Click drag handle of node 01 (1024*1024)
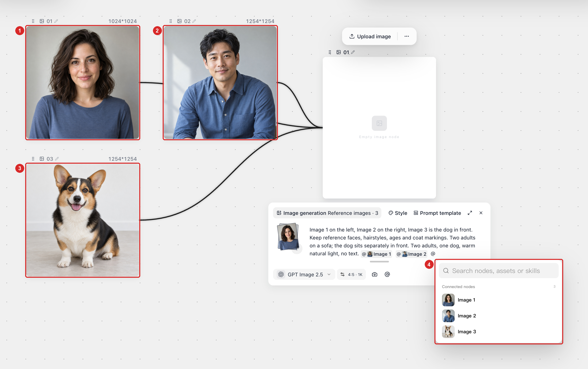This screenshot has height=369, width=588. (33, 21)
